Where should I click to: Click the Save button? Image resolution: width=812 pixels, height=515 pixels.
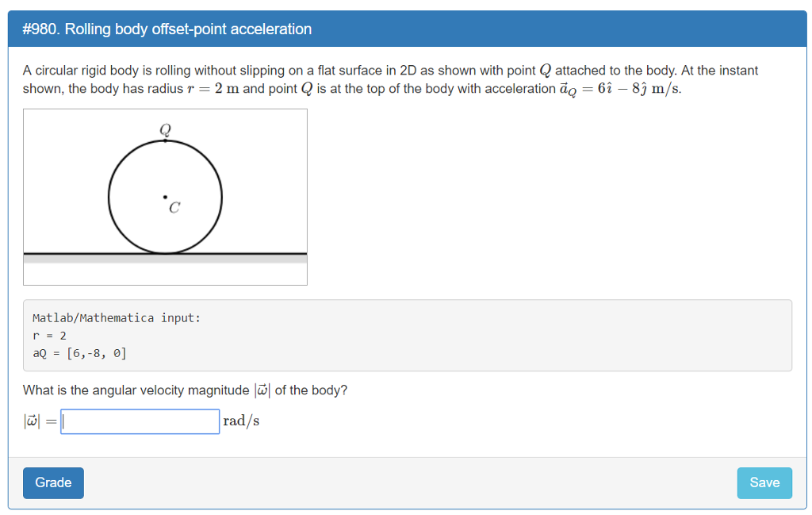(x=764, y=482)
